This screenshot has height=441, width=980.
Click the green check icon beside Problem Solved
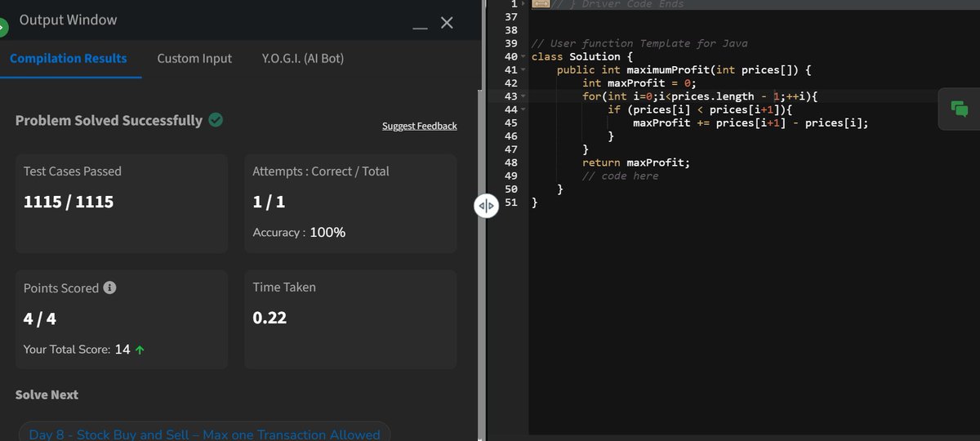tap(216, 120)
